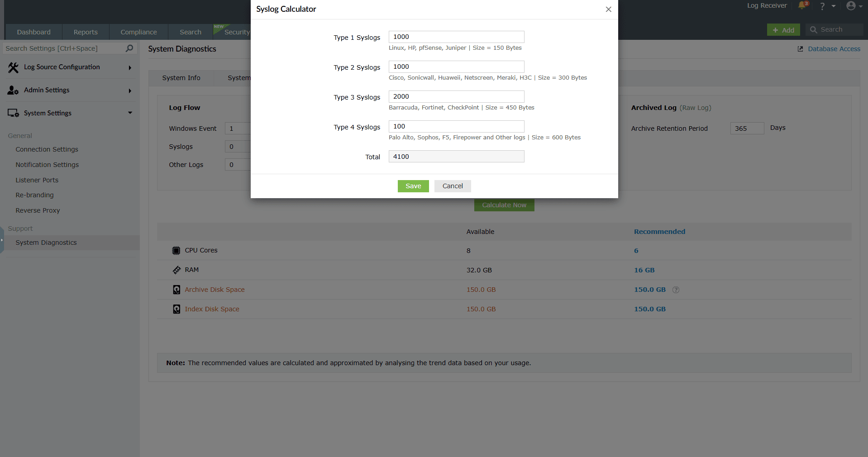
Task: Click the Archive Disk Space icon
Action: click(176, 290)
